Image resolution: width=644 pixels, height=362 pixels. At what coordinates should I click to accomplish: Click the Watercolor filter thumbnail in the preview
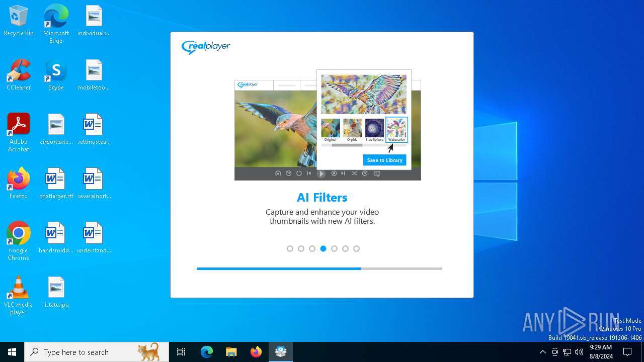pos(396,129)
